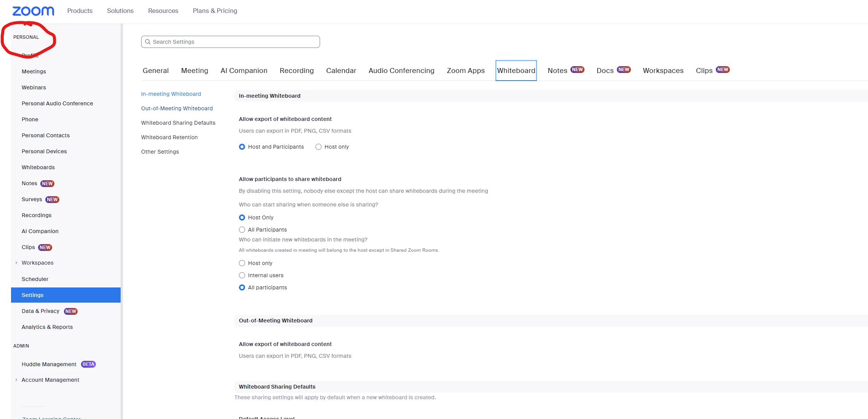Click the NEW badge beside Notes tab

pos(577,70)
